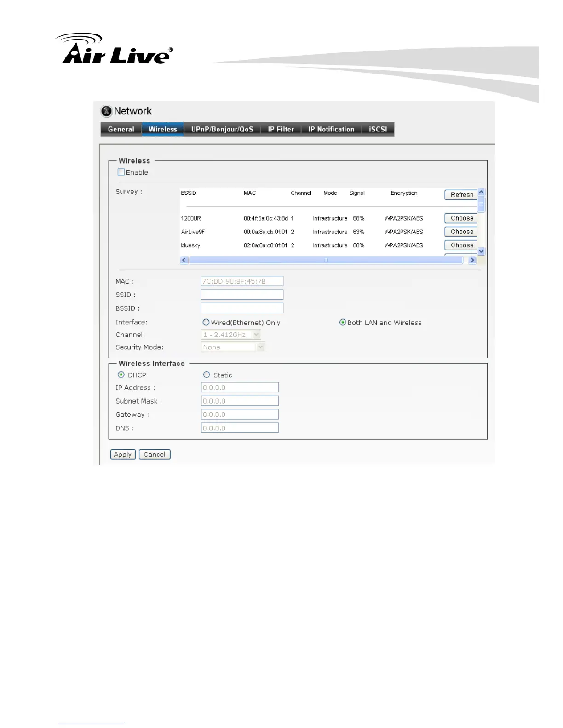The image size is (563, 728).
Task: Click the BSSID input field
Action: tap(242, 308)
